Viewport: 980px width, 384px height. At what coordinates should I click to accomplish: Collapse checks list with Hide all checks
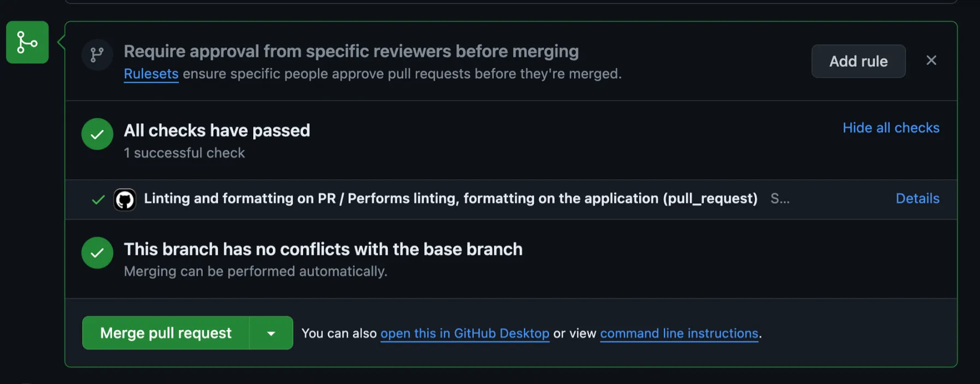[891, 127]
